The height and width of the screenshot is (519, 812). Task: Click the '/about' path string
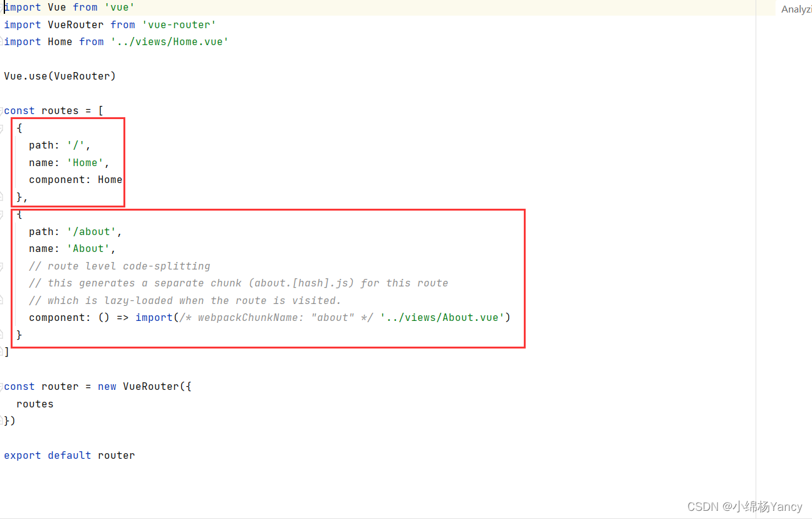(x=91, y=231)
